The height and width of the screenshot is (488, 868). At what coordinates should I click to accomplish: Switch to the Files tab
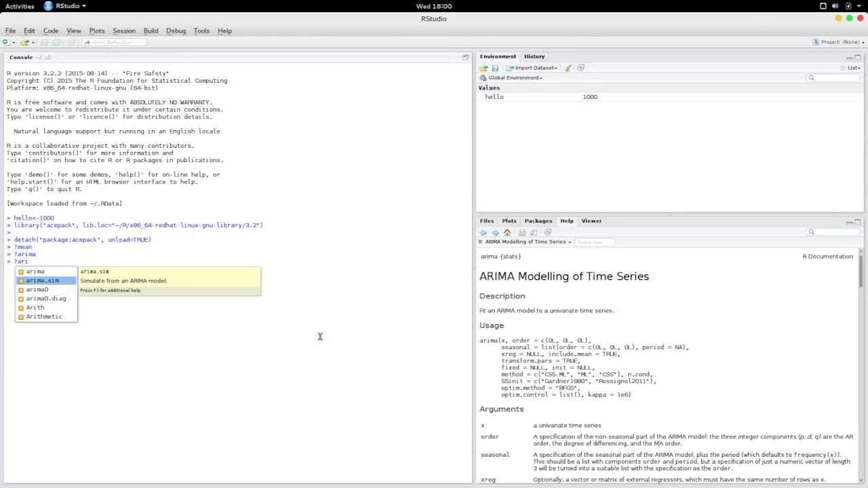[x=487, y=221]
